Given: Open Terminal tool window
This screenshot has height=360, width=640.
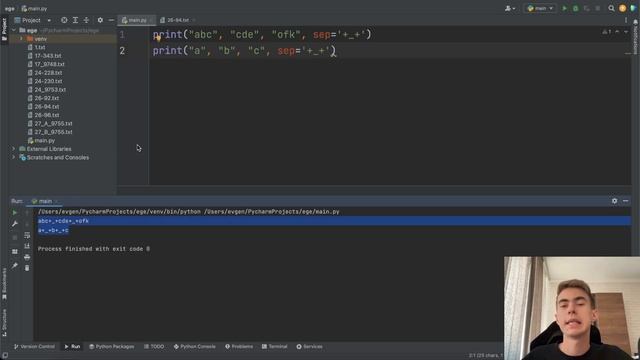Looking at the screenshot, I should pyautogui.click(x=274, y=347).
